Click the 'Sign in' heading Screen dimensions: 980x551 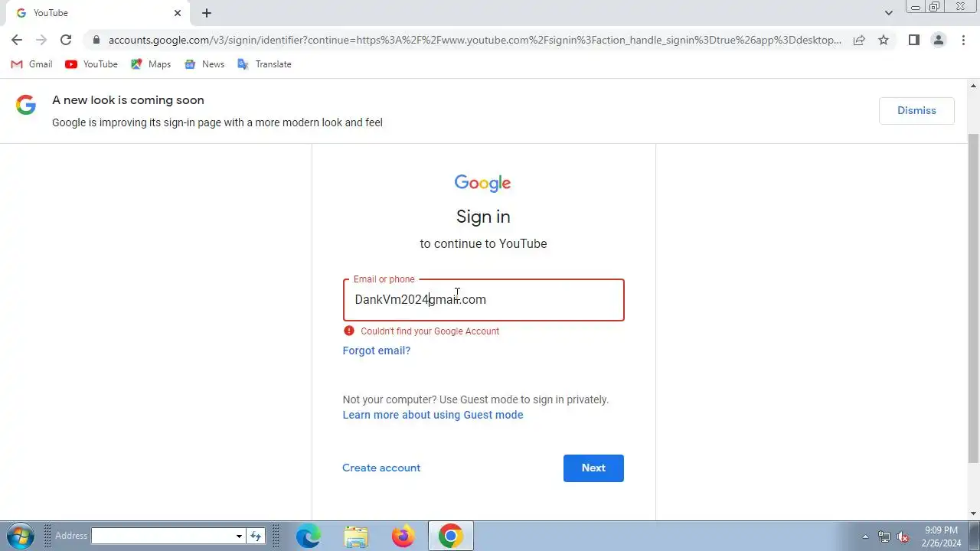483,217
